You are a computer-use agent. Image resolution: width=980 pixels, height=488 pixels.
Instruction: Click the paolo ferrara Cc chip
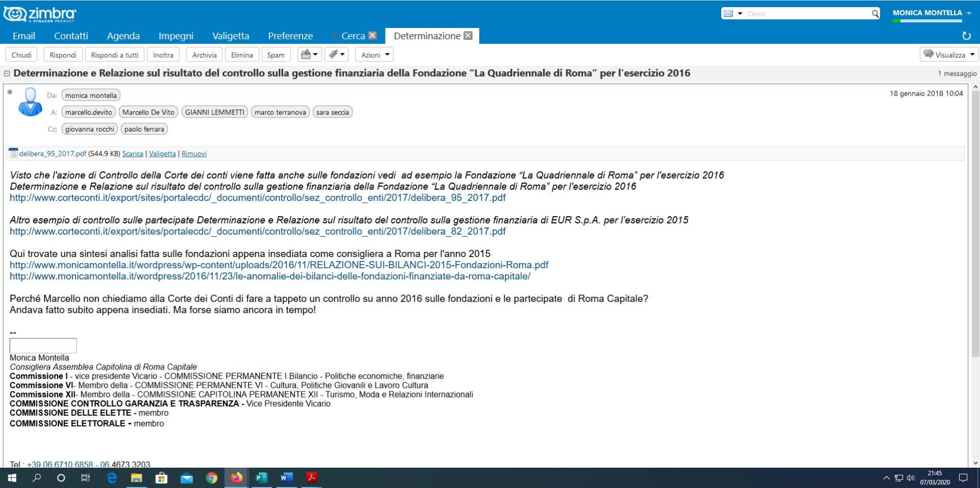[x=144, y=129]
